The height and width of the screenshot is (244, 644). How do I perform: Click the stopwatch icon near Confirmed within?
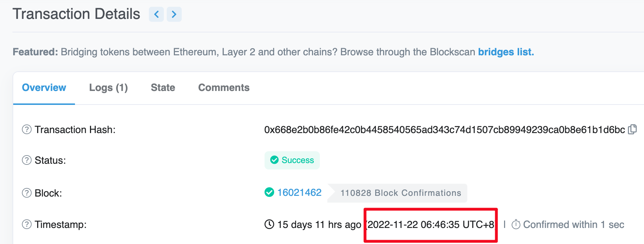(x=516, y=224)
